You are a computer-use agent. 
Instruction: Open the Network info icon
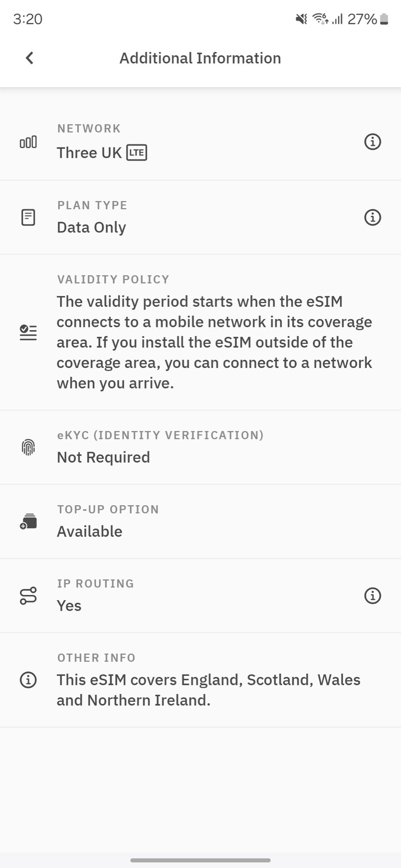pyautogui.click(x=372, y=141)
